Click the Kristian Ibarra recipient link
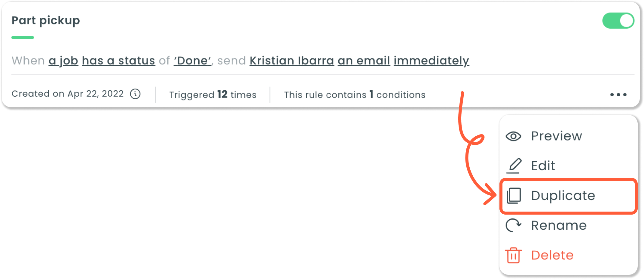This screenshot has height=279, width=644. click(292, 61)
